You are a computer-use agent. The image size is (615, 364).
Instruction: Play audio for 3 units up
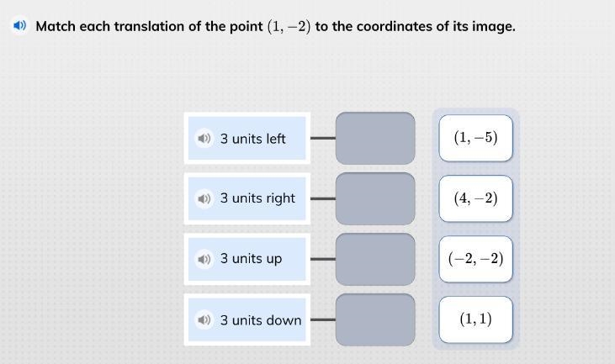tap(204, 259)
